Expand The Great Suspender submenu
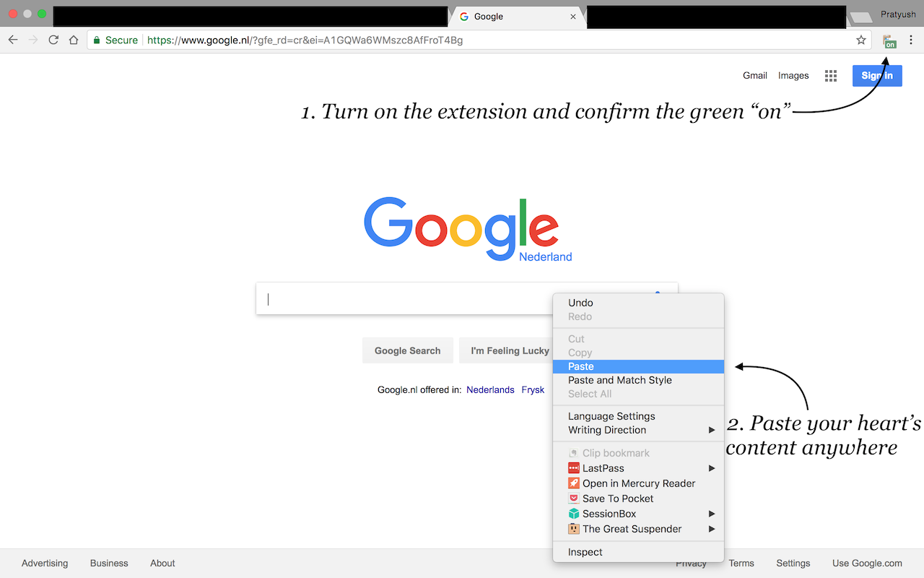This screenshot has height=578, width=924. (638, 529)
